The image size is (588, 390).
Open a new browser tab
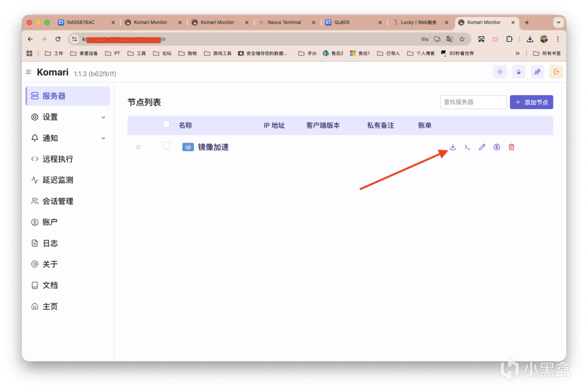(527, 22)
